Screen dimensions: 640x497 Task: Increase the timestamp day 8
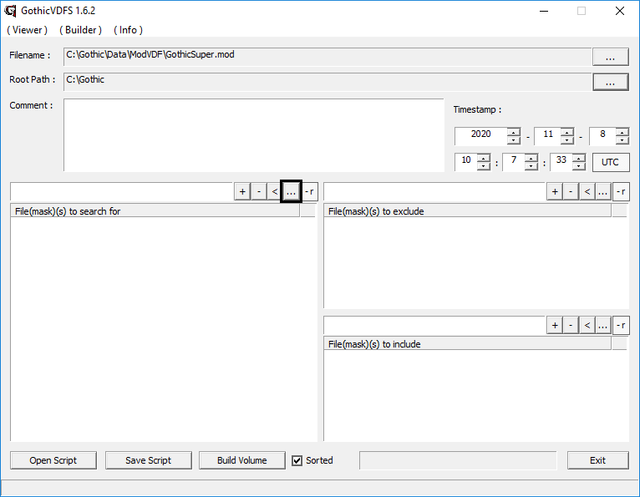pos(622,132)
